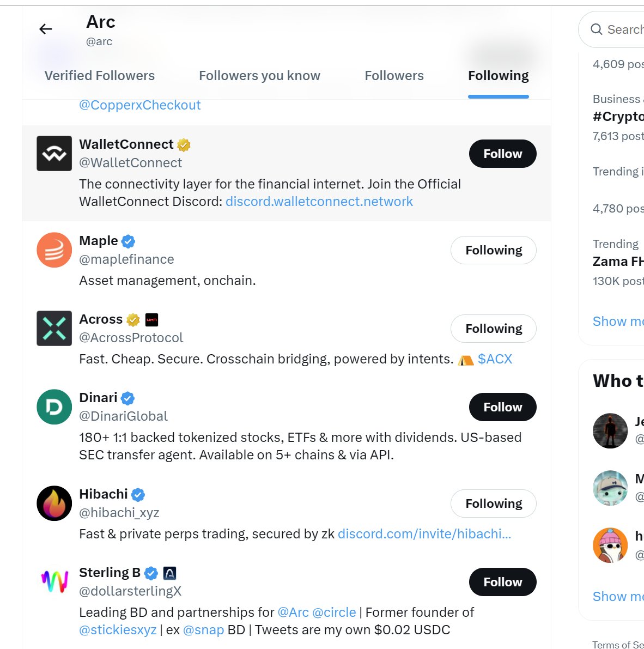Open Maple's orange profile avatar

[x=54, y=250]
